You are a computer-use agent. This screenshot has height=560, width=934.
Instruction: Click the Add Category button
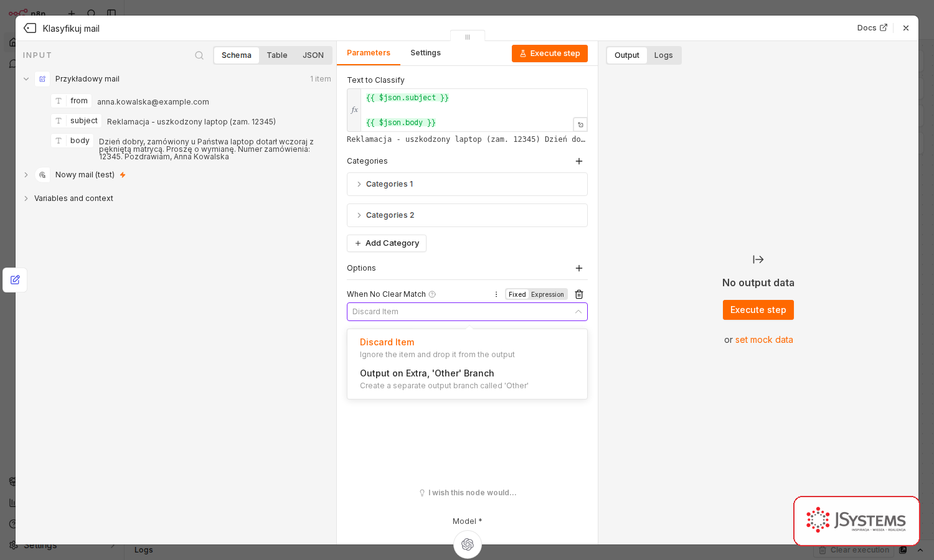point(387,243)
